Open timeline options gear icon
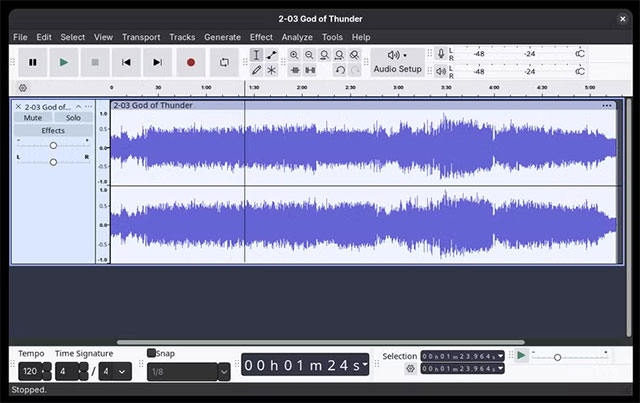The height and width of the screenshot is (403, 640). [23, 88]
